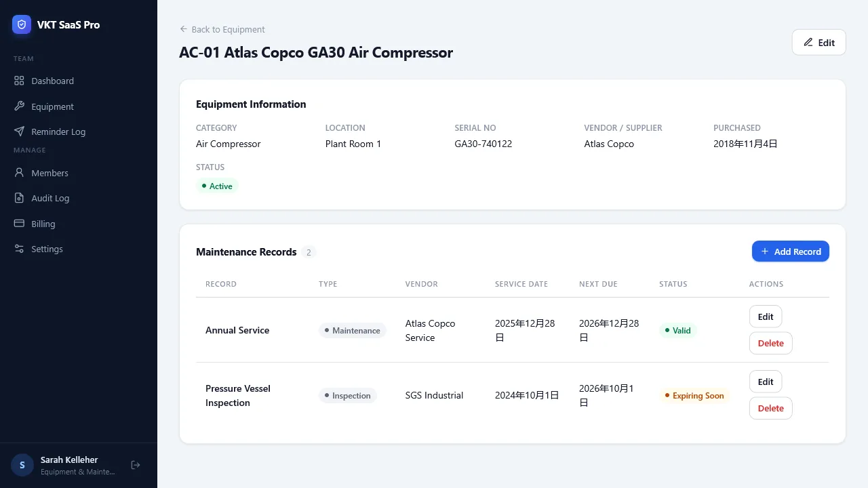
Task: Click the Active status badge
Action: click(x=217, y=186)
